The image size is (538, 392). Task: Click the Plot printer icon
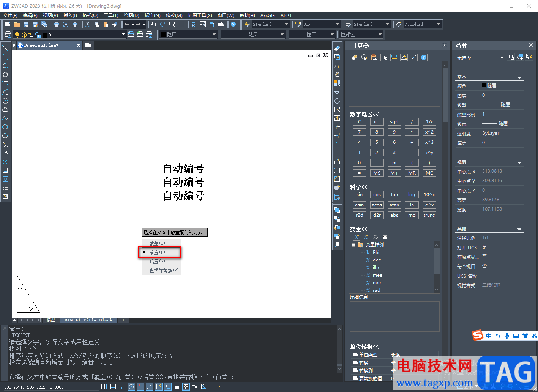[x=57, y=24]
